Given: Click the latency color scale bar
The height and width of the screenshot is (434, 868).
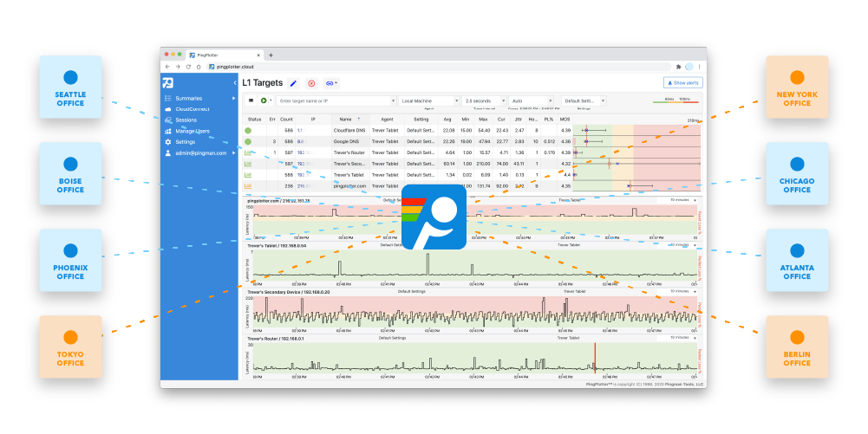Looking at the screenshot, I should coord(675,101).
